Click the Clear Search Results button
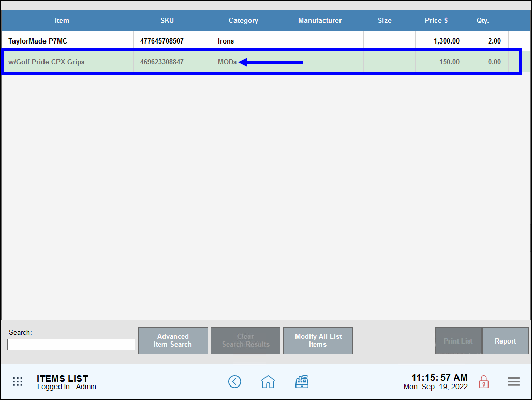This screenshot has width=532, height=400. (245, 340)
